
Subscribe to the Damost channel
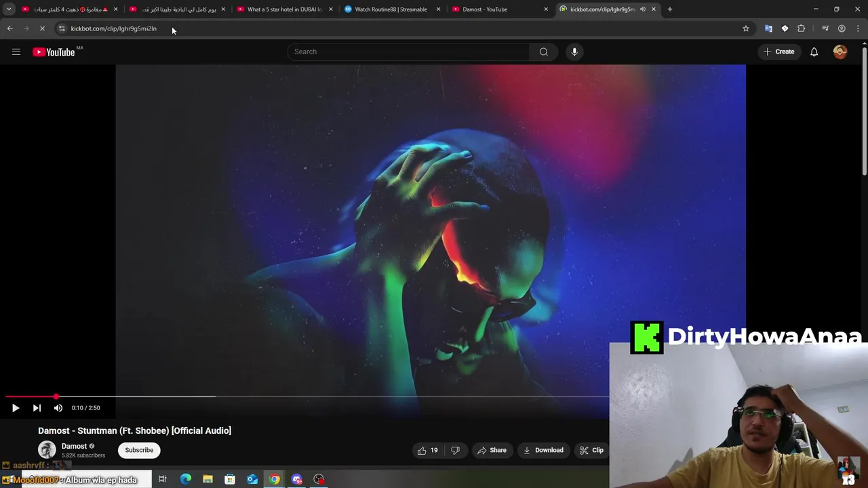coord(139,450)
